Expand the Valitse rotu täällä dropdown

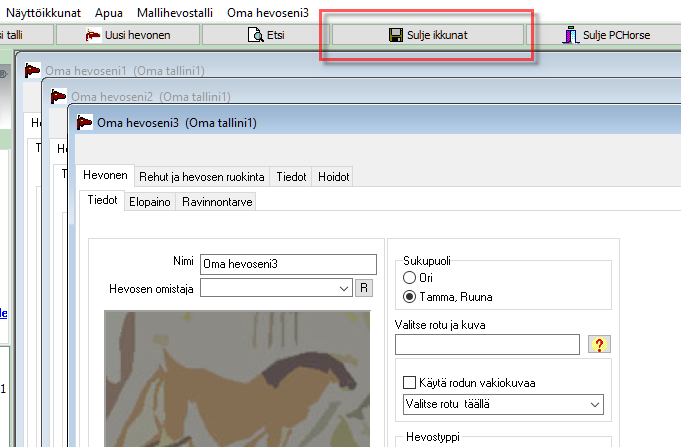[595, 404]
